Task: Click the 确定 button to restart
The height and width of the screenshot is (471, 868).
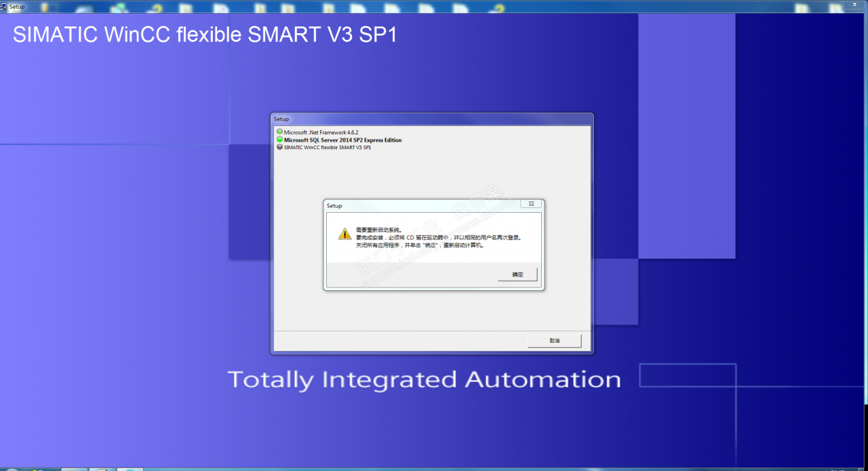Action: 517,274
